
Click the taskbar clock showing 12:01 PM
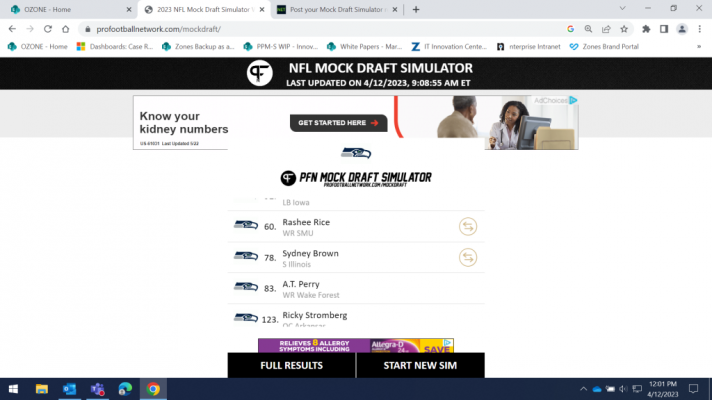(663, 389)
